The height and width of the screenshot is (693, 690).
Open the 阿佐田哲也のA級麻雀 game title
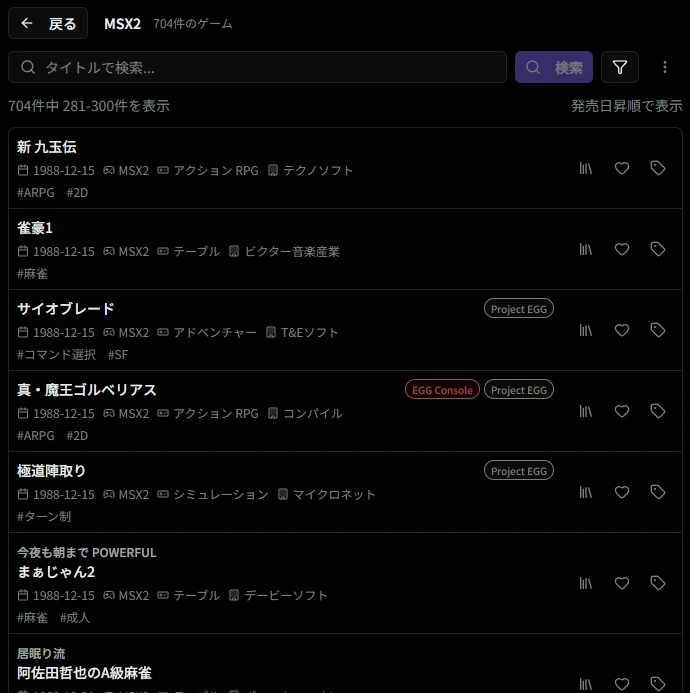(84, 673)
